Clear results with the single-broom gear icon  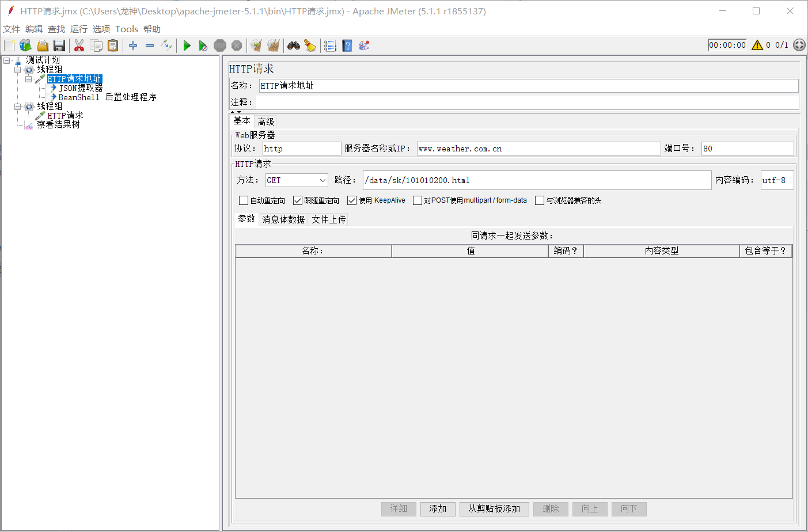point(256,45)
